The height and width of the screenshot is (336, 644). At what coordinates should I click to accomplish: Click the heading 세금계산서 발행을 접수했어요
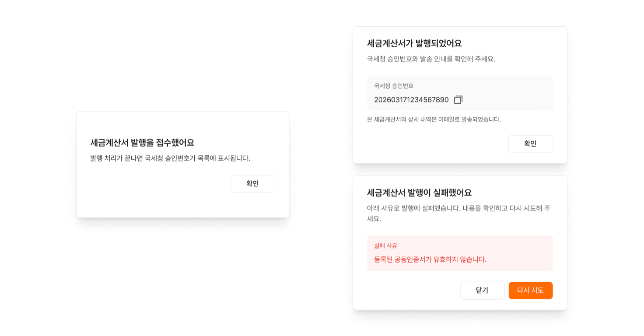(142, 143)
